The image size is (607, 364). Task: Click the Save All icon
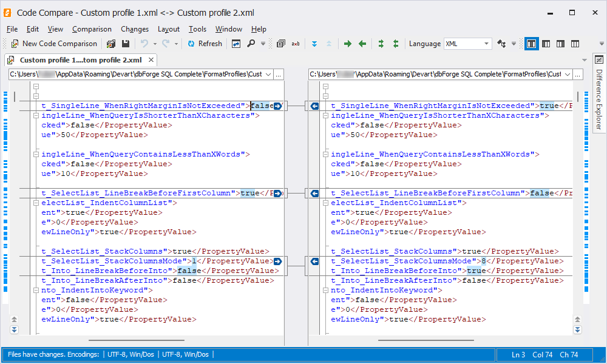tap(111, 44)
